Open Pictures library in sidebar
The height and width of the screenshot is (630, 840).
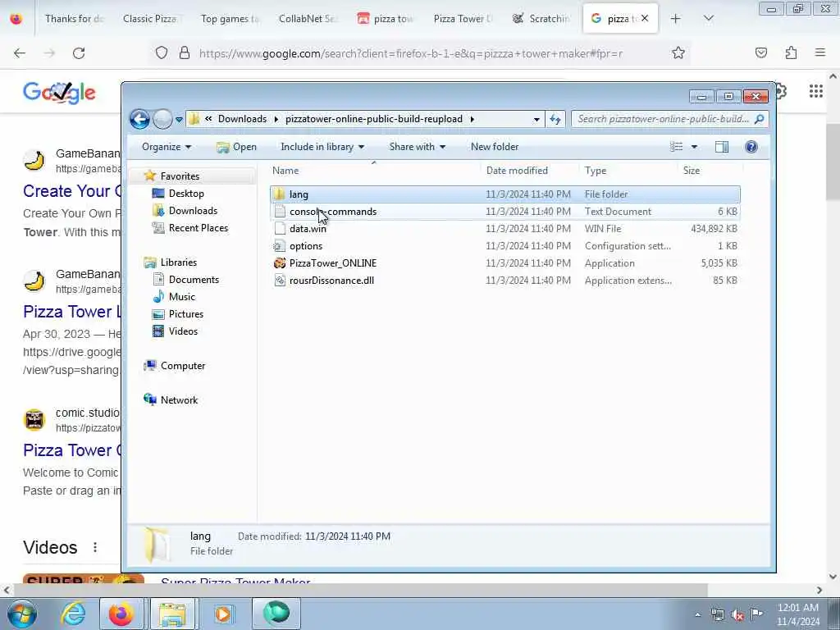point(186,314)
